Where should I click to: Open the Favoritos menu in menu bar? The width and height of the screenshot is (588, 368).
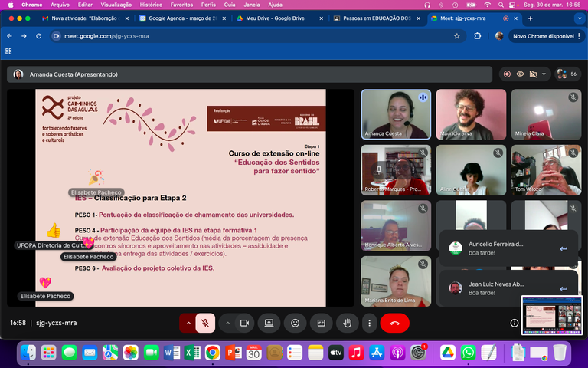point(181,5)
